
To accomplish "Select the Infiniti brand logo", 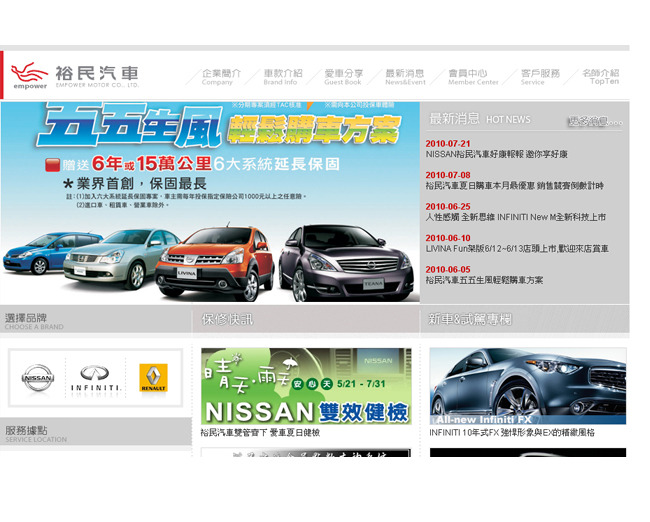I will 95,379.
